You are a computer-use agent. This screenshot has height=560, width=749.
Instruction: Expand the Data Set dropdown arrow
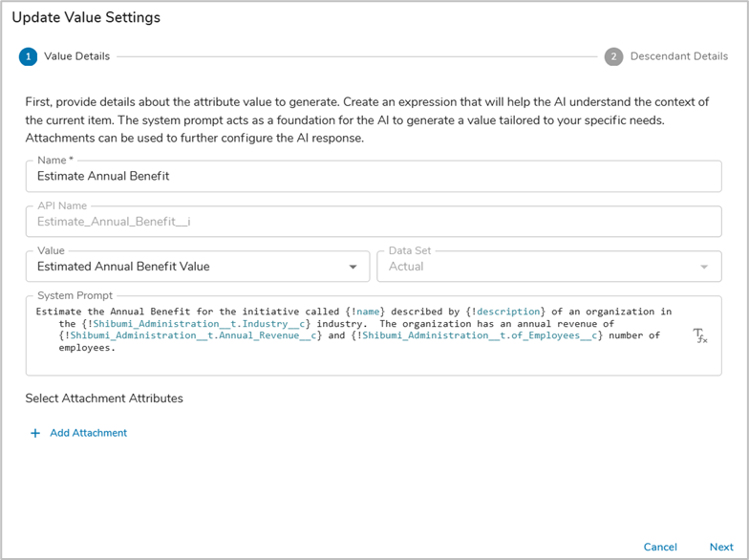click(x=705, y=267)
